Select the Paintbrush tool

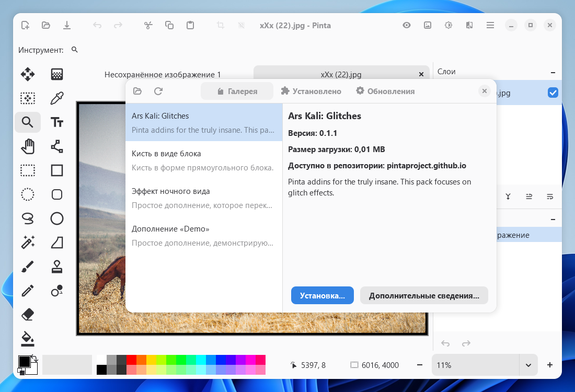pos(28,267)
